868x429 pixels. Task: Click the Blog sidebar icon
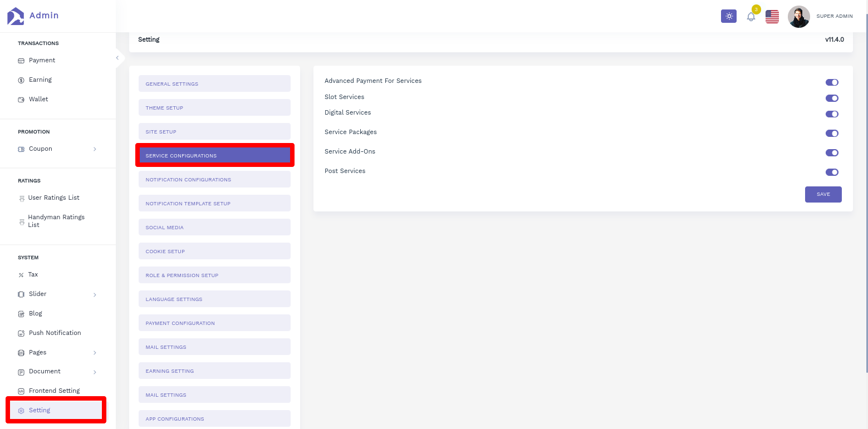coord(21,314)
